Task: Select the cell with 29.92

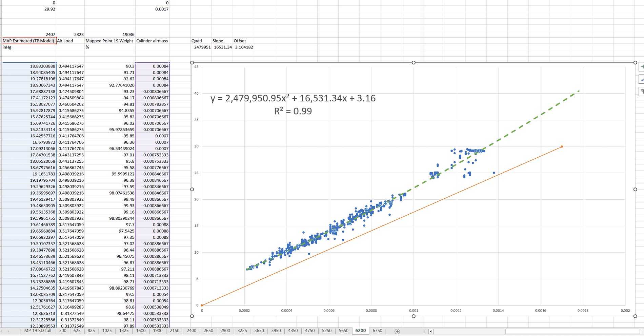Action: [29, 9]
